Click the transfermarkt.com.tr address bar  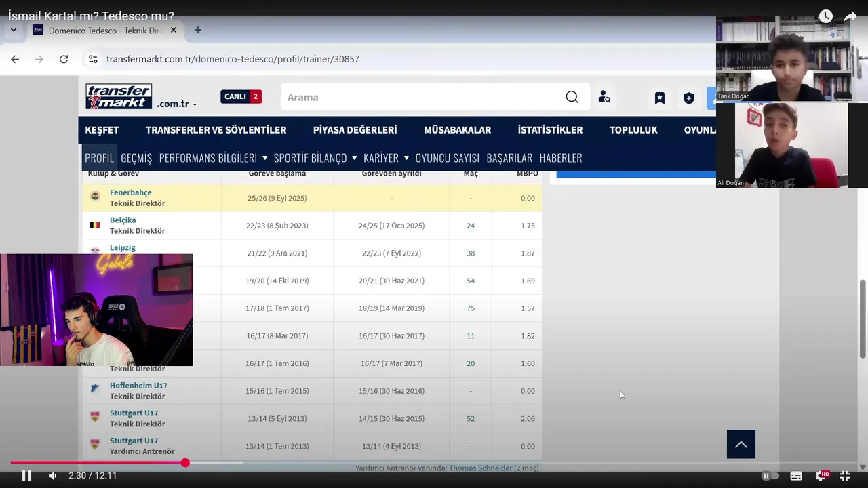(233, 59)
